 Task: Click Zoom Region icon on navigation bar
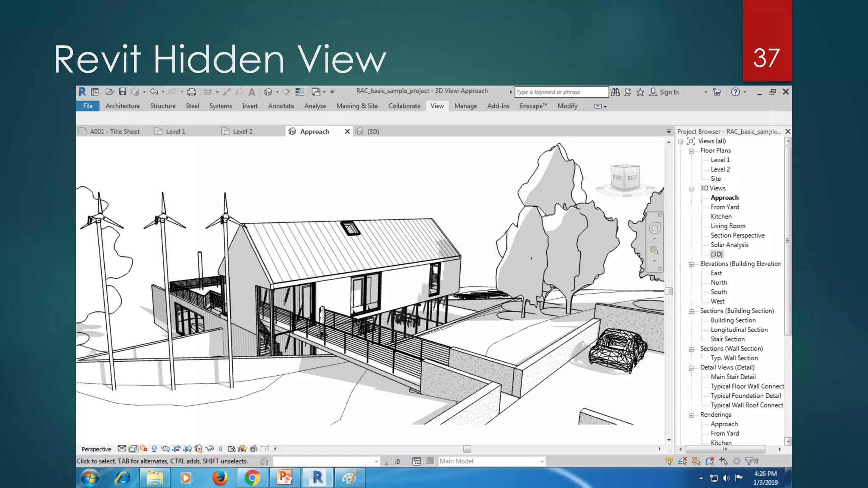(655, 250)
